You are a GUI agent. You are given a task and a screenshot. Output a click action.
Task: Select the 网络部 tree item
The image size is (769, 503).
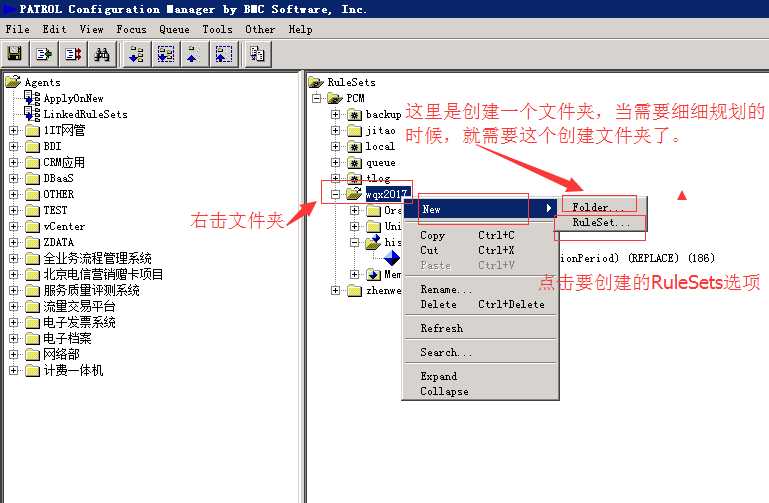(x=61, y=354)
